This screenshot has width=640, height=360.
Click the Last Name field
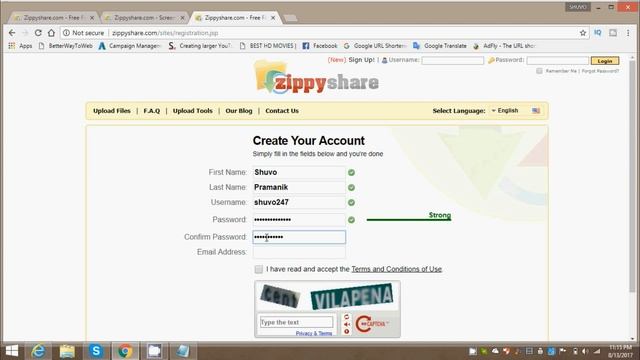coord(299,187)
